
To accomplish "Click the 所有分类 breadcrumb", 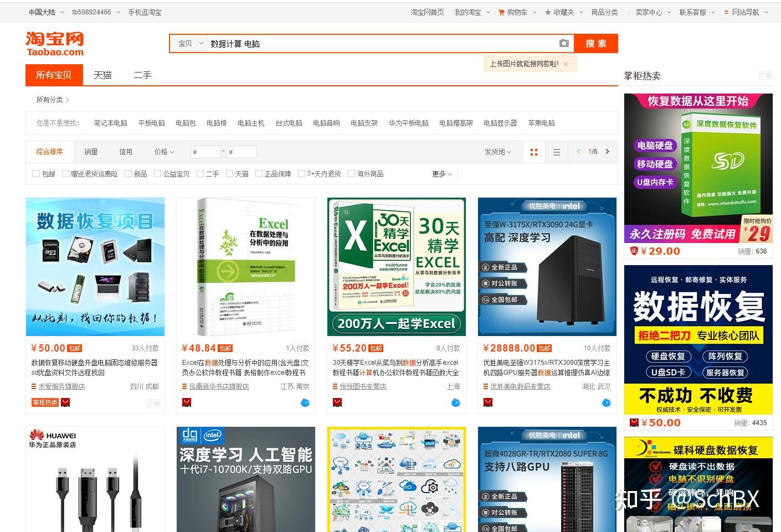I will (53, 100).
